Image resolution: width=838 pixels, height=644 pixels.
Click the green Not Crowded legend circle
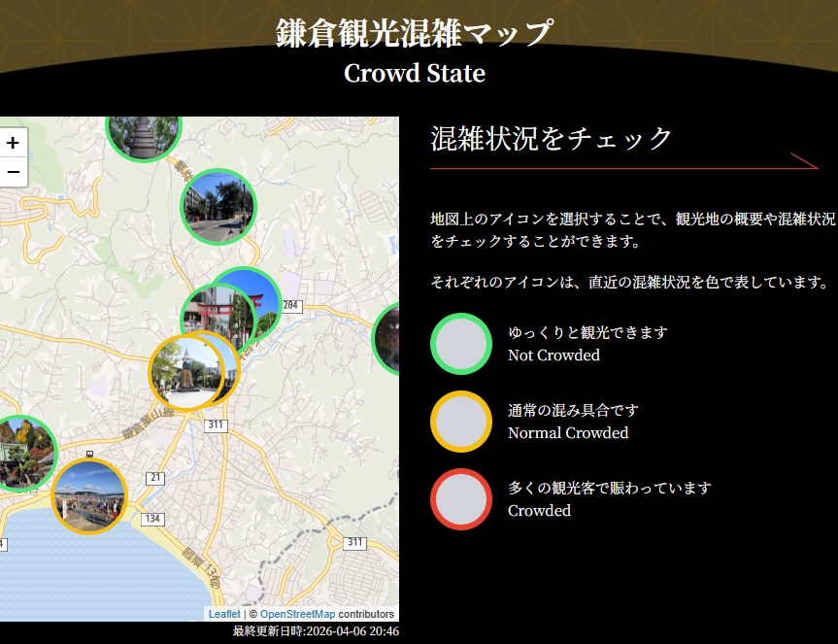tap(461, 344)
